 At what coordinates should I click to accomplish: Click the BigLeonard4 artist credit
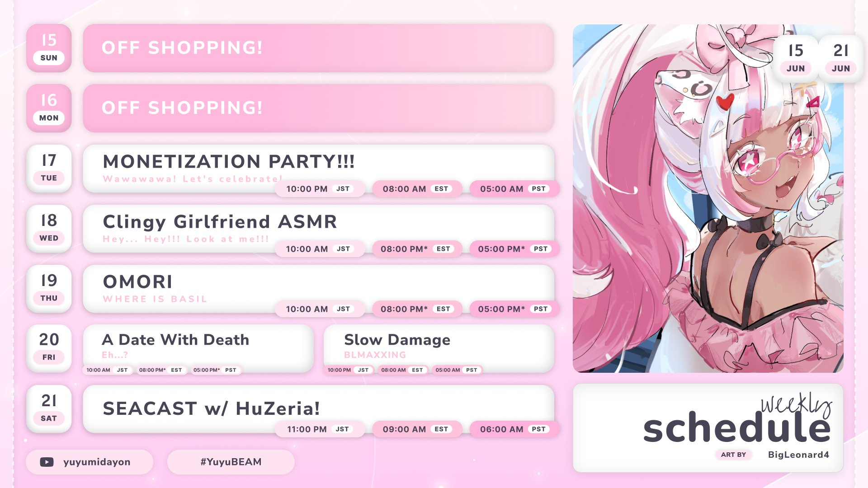tap(798, 455)
